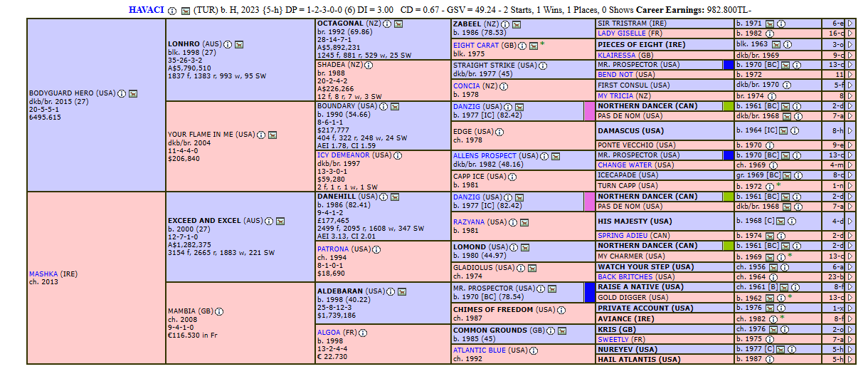Click the info icon next to HAVACI
This screenshot has height=369, width=868.
[172, 11]
